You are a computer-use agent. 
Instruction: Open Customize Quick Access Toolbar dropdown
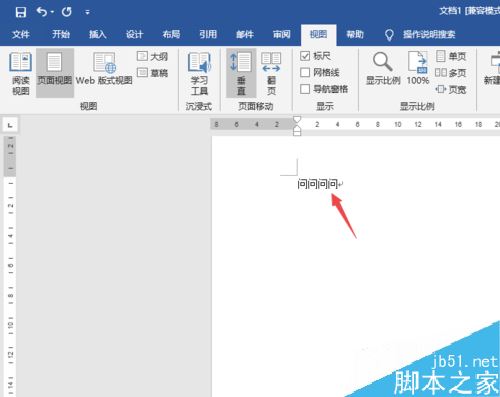(87, 13)
